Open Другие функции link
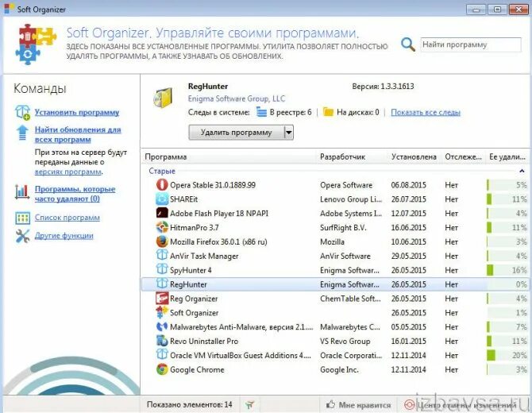 click(64, 236)
